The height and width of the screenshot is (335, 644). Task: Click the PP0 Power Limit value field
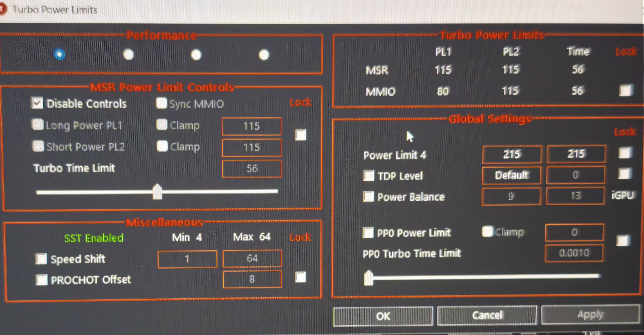(x=574, y=232)
